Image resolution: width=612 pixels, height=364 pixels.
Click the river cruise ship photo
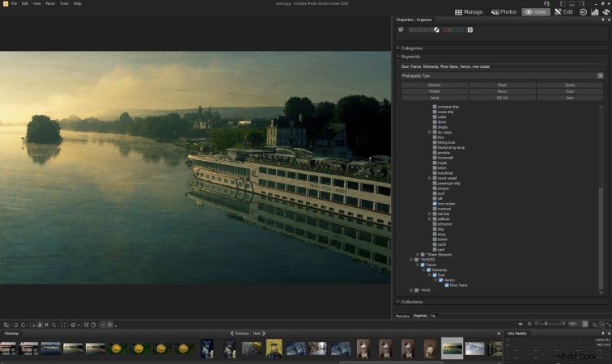pyautogui.click(x=195, y=167)
